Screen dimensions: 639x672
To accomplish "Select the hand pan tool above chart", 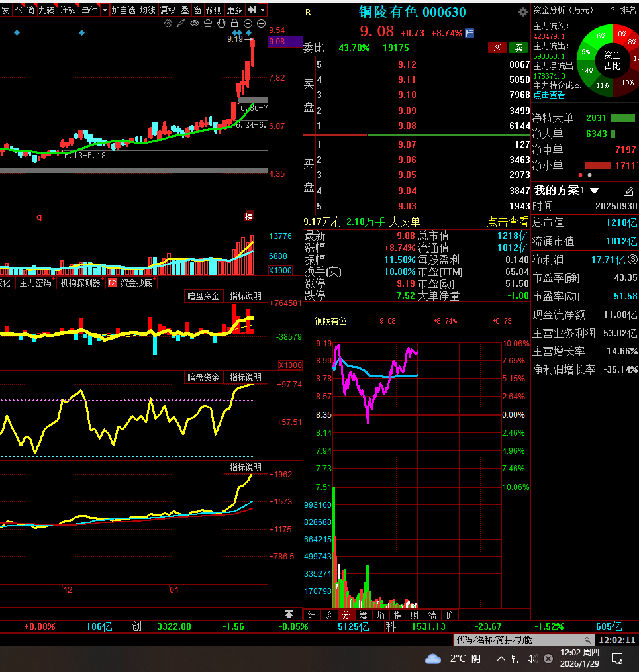I will pyautogui.click(x=221, y=23).
